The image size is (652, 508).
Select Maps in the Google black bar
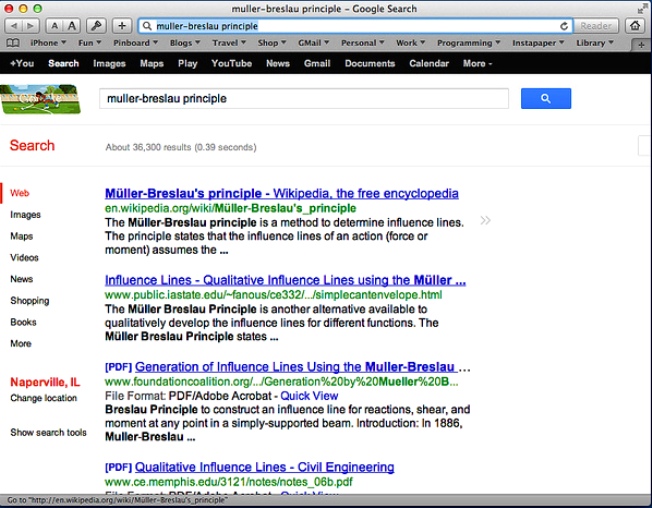point(151,63)
